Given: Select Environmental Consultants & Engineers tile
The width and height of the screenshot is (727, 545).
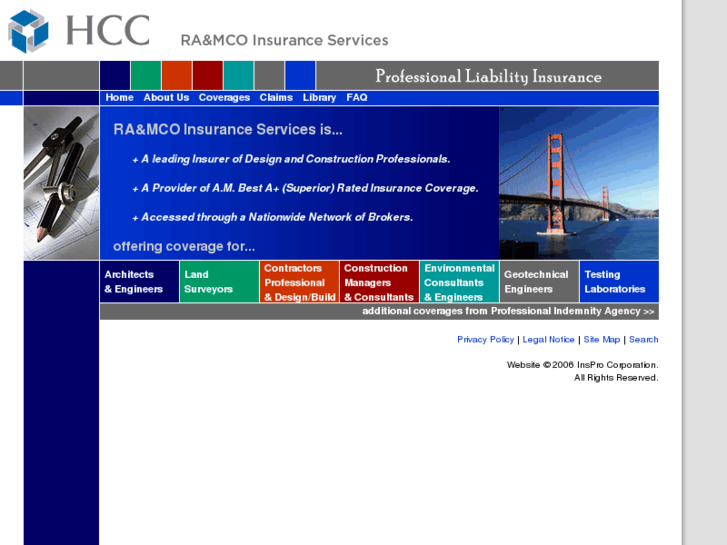Looking at the screenshot, I should (459, 282).
